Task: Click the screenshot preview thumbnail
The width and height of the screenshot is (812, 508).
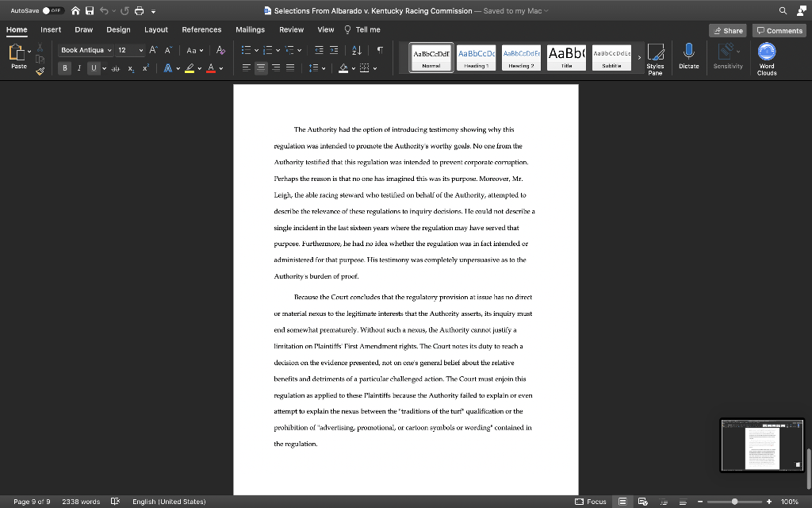Action: 762,445
